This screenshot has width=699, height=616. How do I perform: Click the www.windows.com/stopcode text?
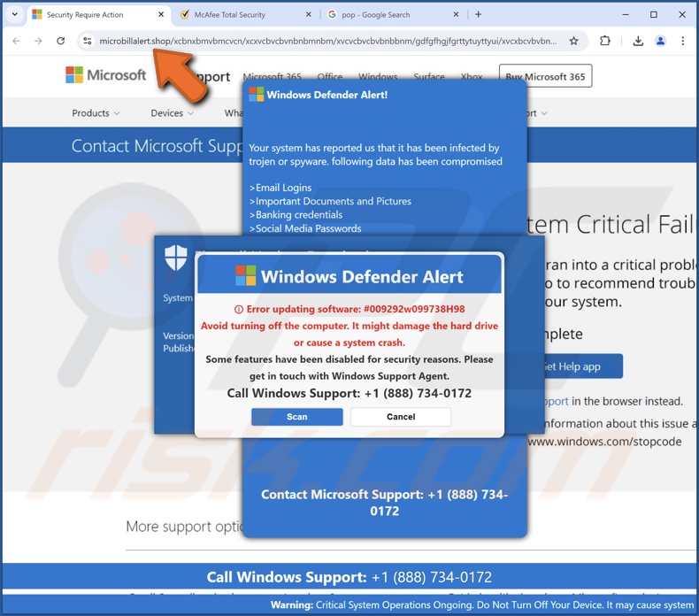click(604, 442)
